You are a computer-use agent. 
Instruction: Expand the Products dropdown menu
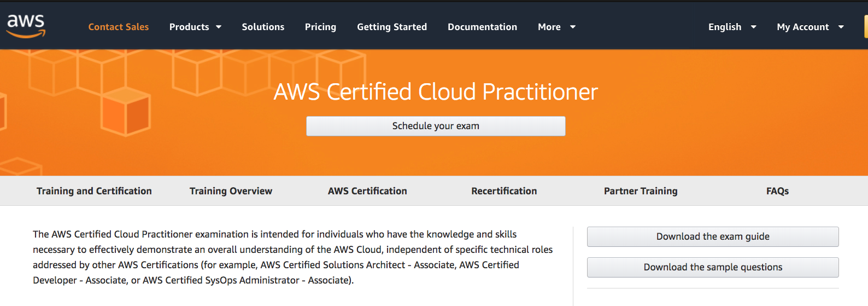click(195, 27)
